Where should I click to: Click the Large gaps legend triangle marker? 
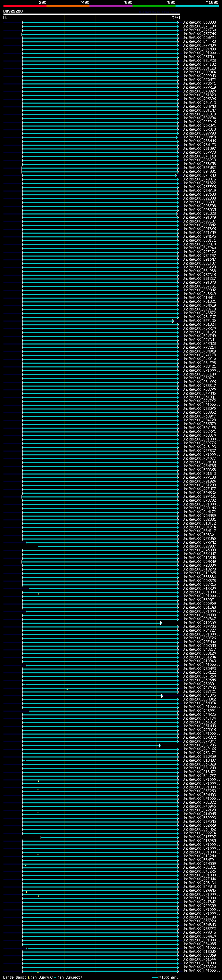(28, 977)
